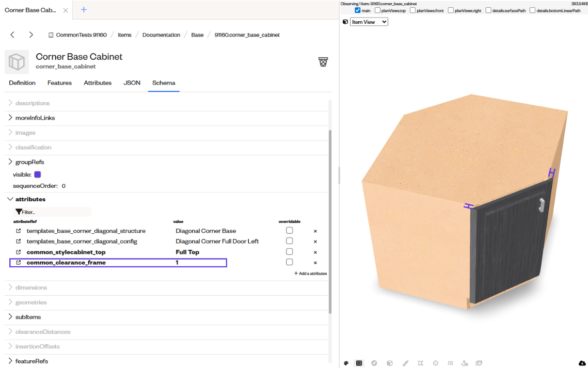Open templates_base_corner_diagonal_structure external link icon

(x=19, y=231)
